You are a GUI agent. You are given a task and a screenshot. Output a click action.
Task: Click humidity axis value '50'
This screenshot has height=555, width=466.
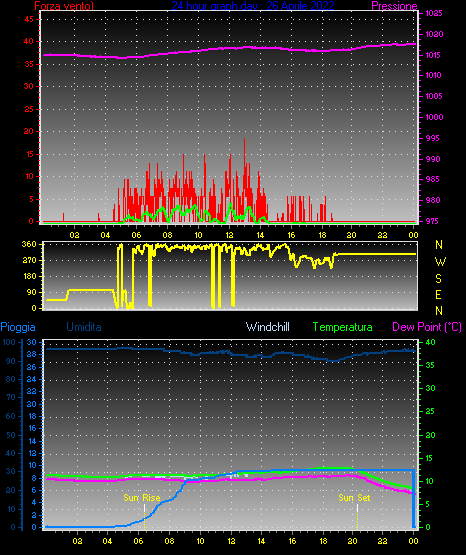11,435
